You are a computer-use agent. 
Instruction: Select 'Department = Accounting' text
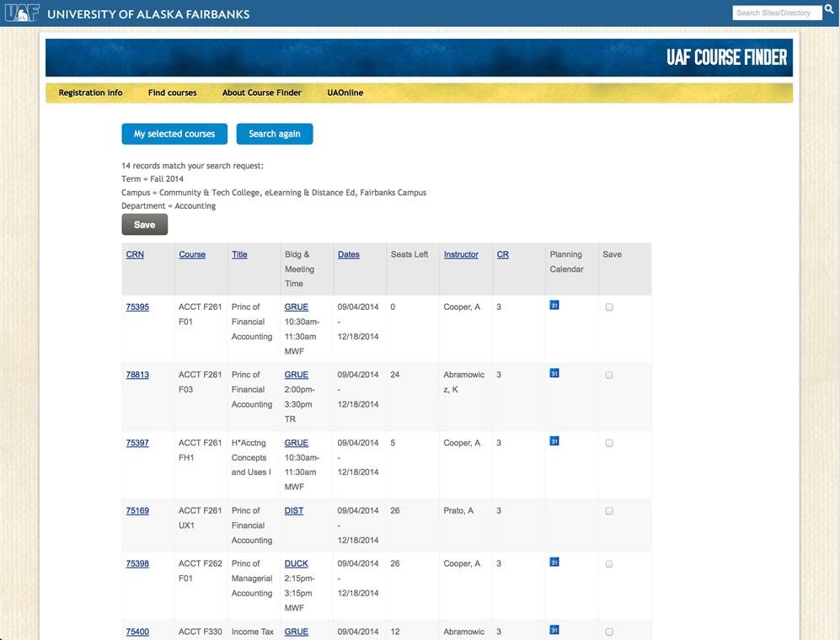[169, 205]
